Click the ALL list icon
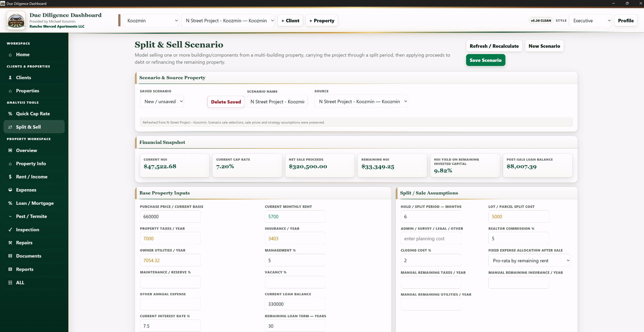Viewport: 644px width, 332px height. pyautogui.click(x=10, y=282)
